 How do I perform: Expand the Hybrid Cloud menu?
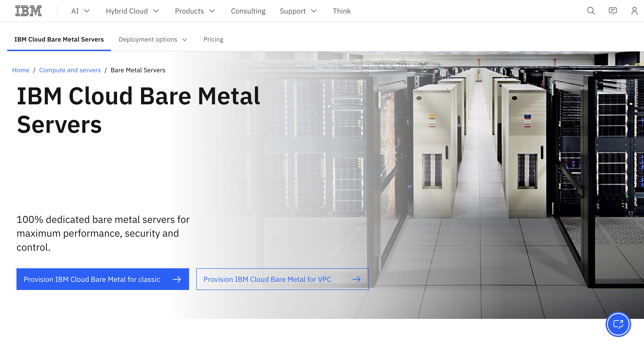point(132,11)
